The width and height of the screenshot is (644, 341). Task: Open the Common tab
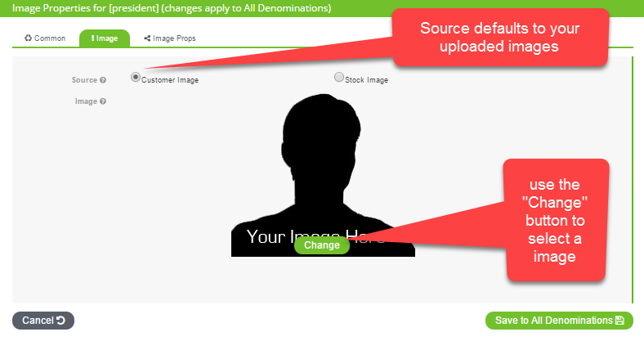(45, 38)
